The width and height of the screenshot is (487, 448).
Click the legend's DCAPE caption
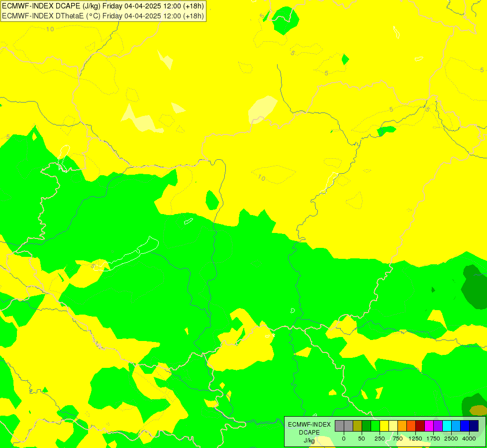(309, 433)
